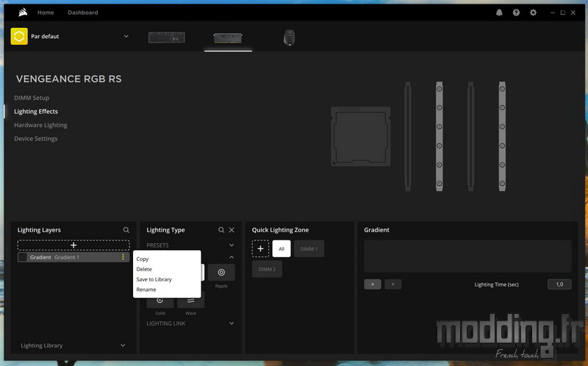Select the keyboard device icon
This screenshot has height=366, width=588.
click(x=167, y=37)
